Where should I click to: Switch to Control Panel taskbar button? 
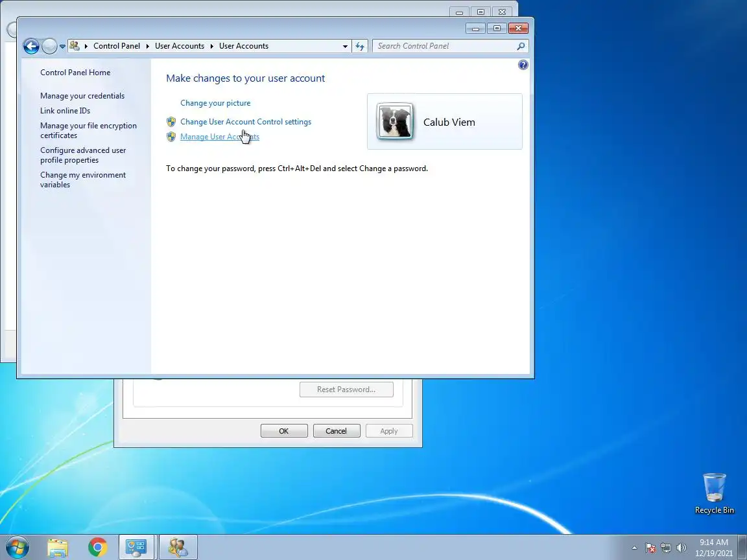pyautogui.click(x=136, y=548)
